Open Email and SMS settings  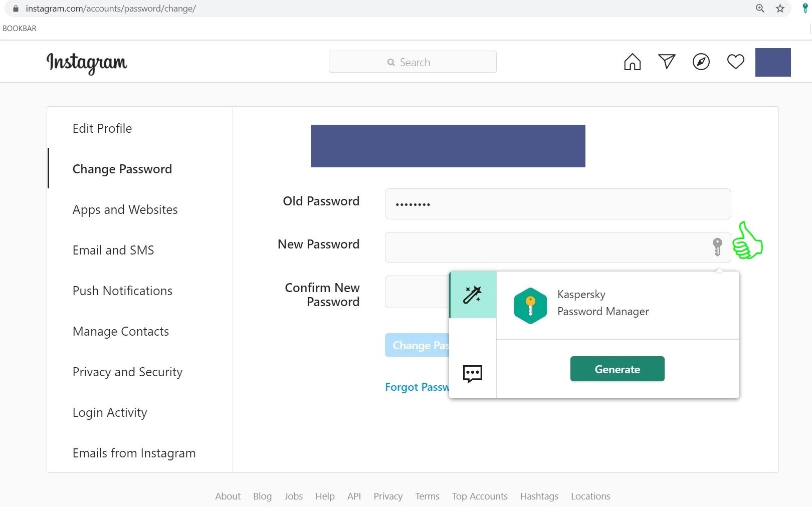coord(113,250)
